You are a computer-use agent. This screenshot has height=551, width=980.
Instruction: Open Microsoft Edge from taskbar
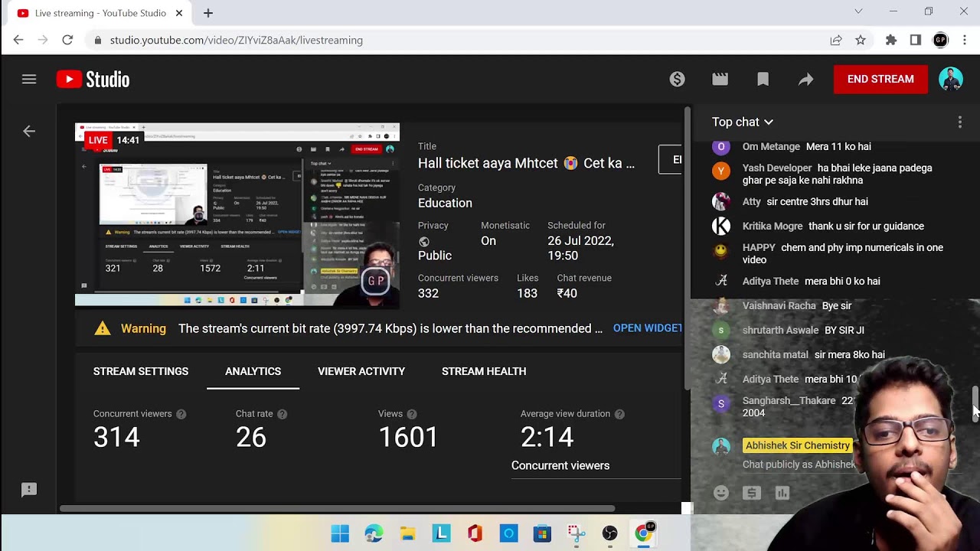coord(374,533)
